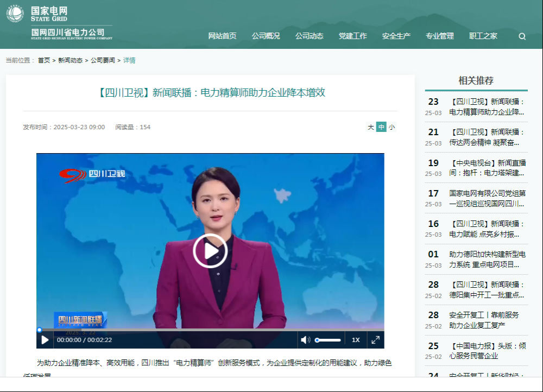Open the 公司动态 nav menu
This screenshot has height=392, width=543.
[x=310, y=36]
